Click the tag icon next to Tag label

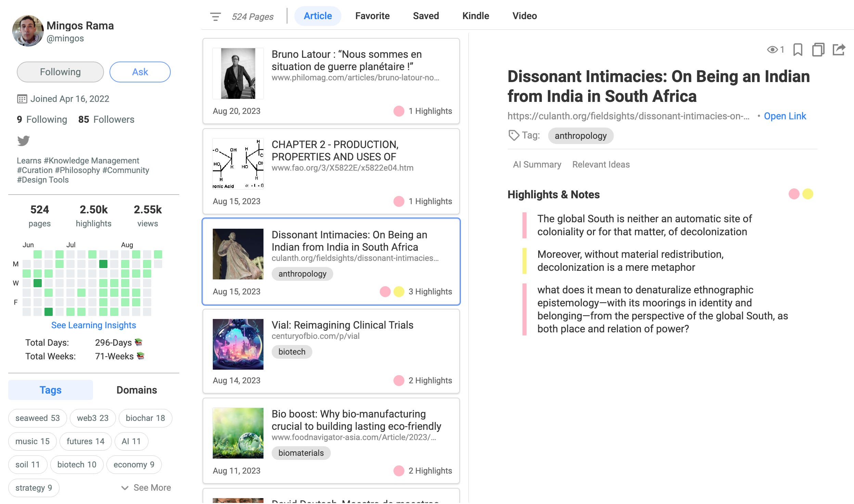click(x=514, y=135)
